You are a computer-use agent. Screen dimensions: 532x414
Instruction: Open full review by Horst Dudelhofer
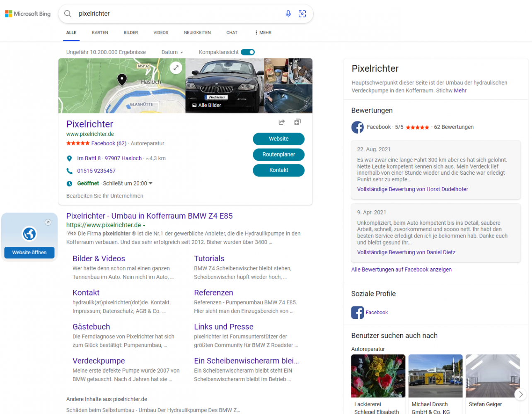(x=413, y=189)
